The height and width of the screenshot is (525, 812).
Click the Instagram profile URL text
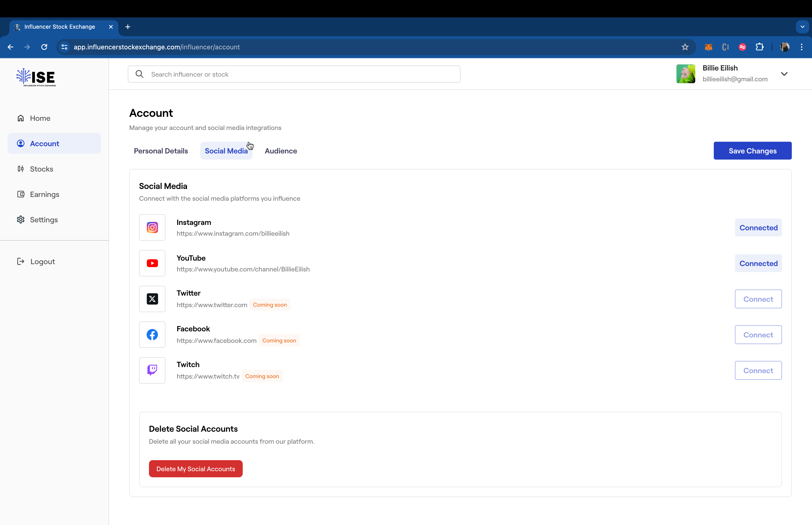pos(233,234)
